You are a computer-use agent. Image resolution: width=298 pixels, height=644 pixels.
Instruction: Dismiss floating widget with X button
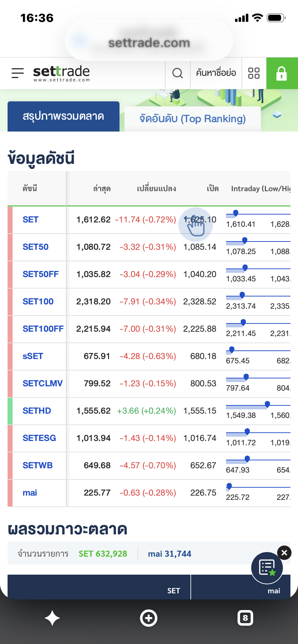click(x=284, y=553)
